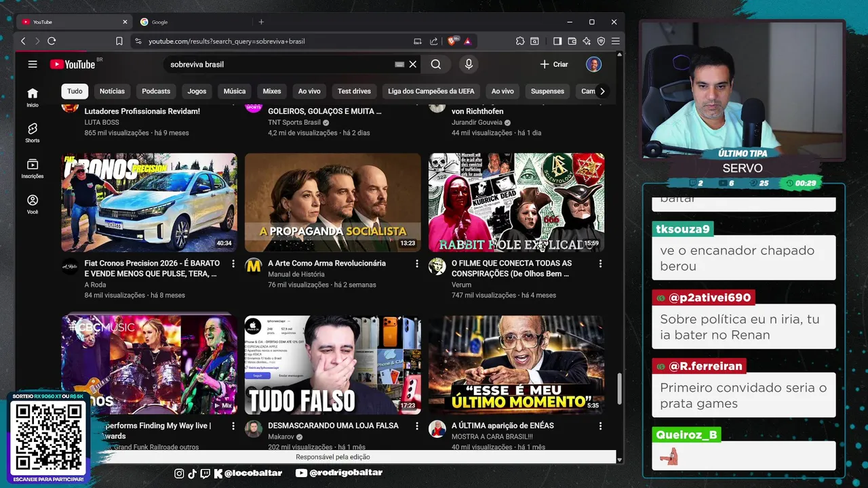Clear the search query with the X
The width and height of the screenshot is (868, 488).
(x=413, y=64)
